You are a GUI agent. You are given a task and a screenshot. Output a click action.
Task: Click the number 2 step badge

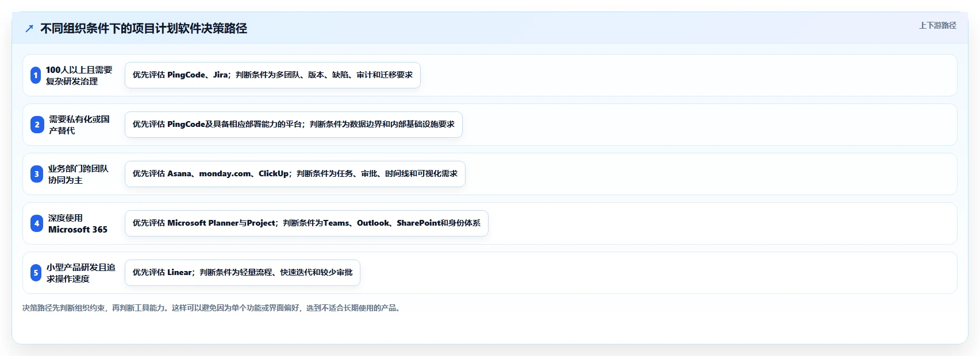pos(37,125)
